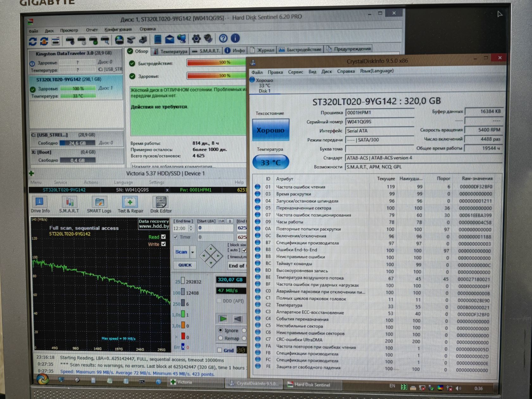The image size is (532, 399).
Task: Toggle the Grid checkbox in Victoria
Action: click(219, 350)
